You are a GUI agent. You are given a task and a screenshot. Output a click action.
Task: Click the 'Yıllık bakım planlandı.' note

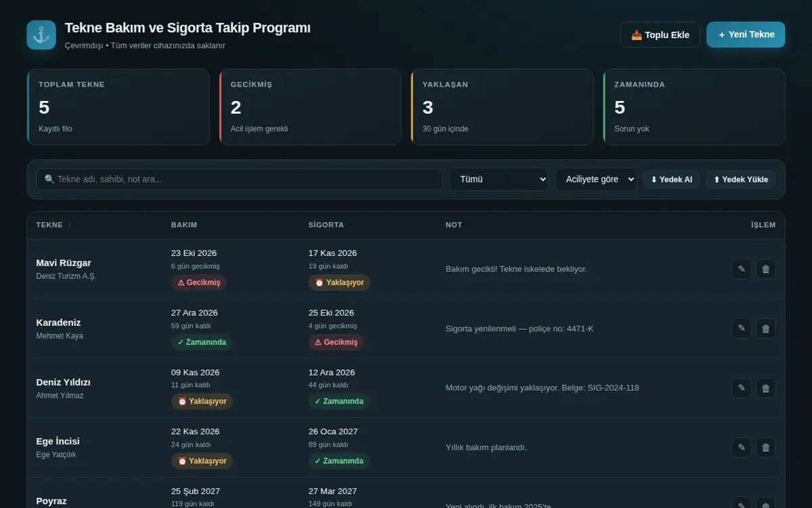click(x=486, y=448)
